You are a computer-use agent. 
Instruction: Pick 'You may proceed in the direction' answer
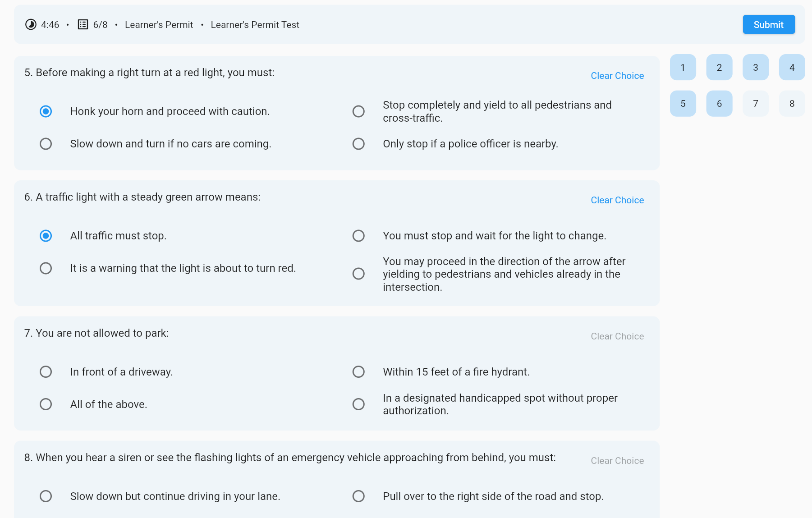[358, 274]
